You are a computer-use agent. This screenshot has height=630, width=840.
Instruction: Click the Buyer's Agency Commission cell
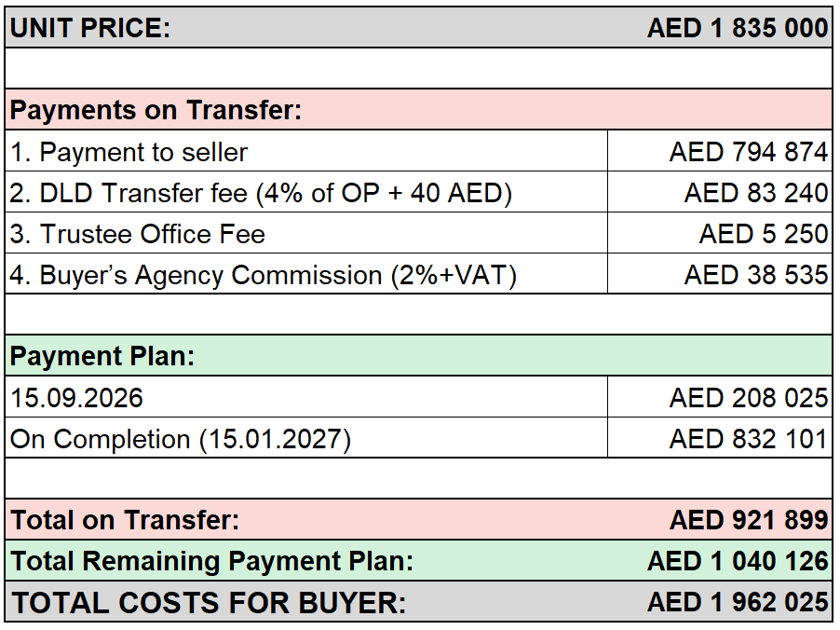[x=306, y=275]
